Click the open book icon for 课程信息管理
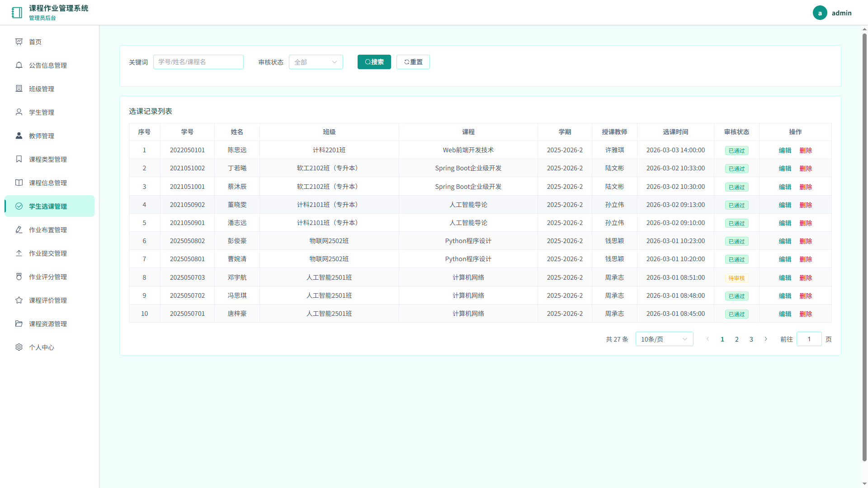 pos(19,183)
